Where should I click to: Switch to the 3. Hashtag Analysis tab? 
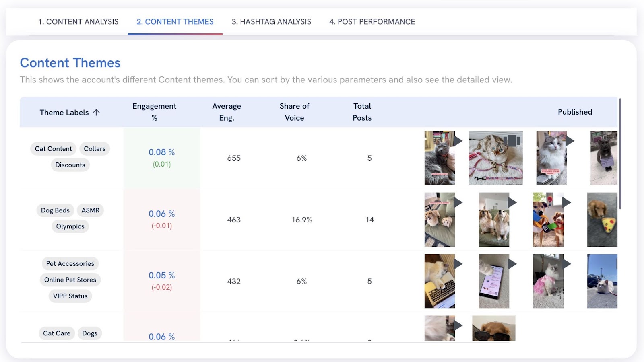coord(271,22)
